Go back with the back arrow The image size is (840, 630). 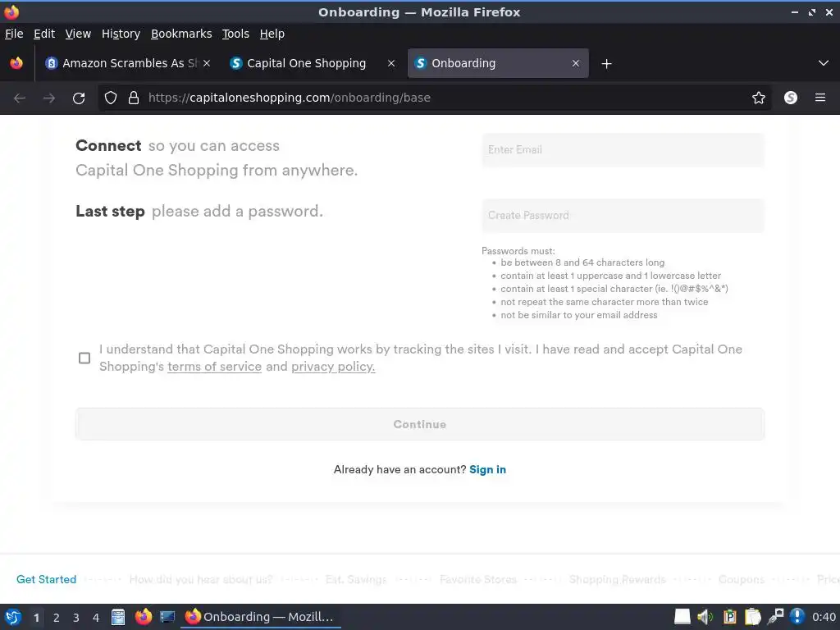(x=20, y=98)
